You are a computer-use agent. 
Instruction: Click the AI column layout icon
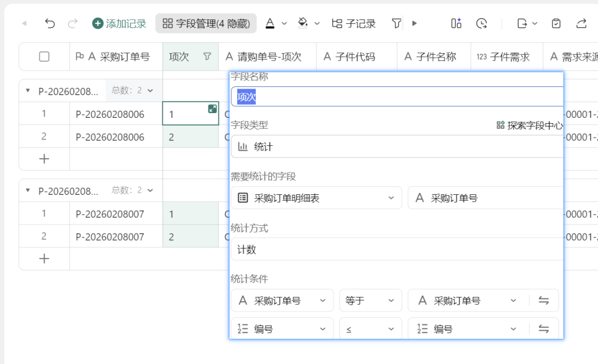pos(456,23)
